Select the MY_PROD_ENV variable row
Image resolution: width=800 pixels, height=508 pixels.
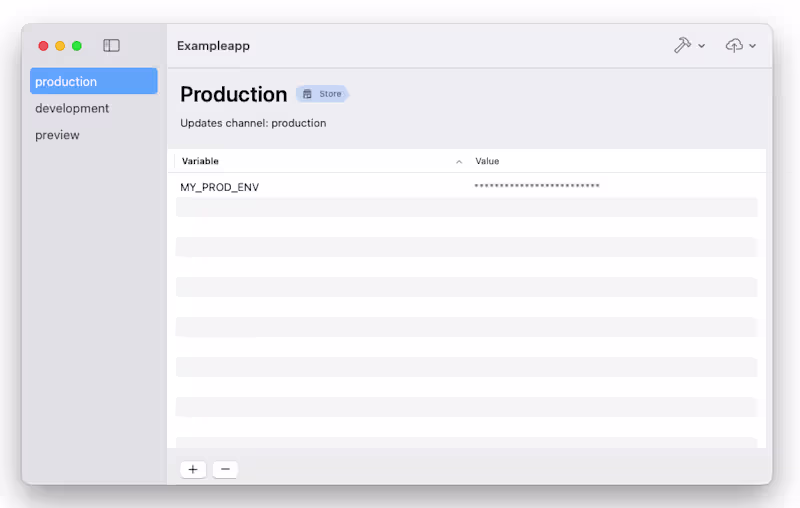[x=219, y=187]
